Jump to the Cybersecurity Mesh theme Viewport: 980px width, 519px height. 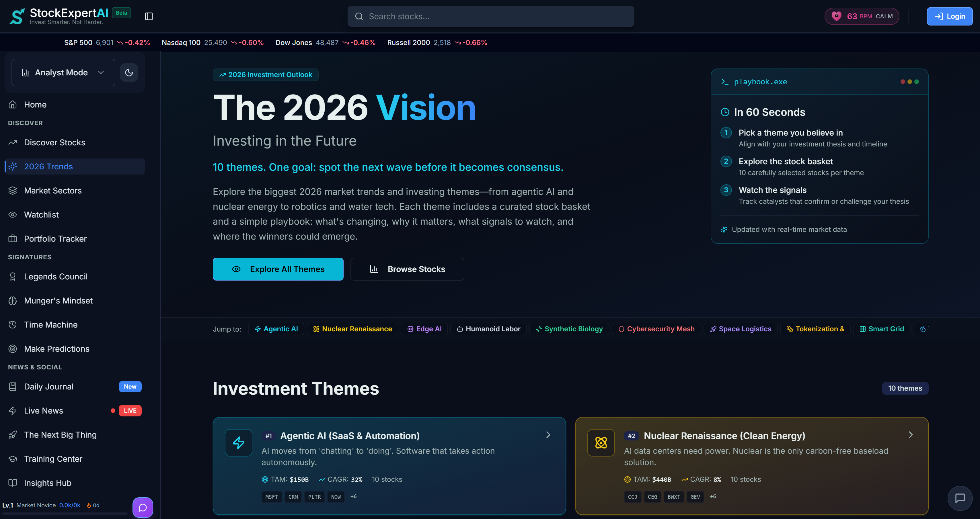coord(656,328)
